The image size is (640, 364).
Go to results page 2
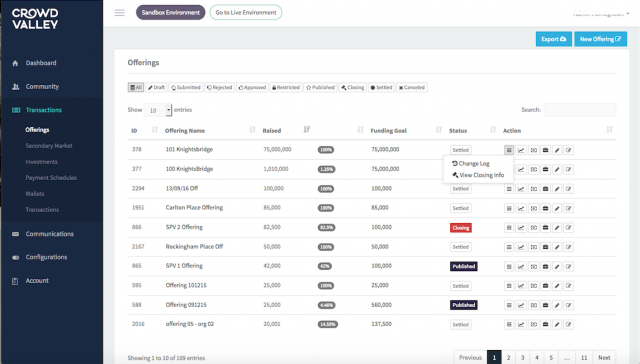[508, 357]
